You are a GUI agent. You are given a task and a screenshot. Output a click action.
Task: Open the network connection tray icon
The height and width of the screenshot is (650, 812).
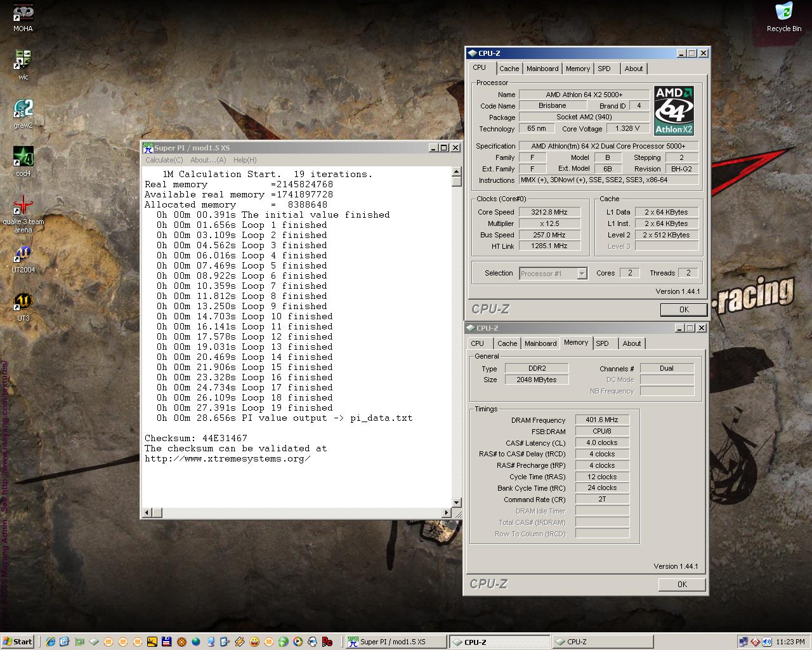[743, 642]
